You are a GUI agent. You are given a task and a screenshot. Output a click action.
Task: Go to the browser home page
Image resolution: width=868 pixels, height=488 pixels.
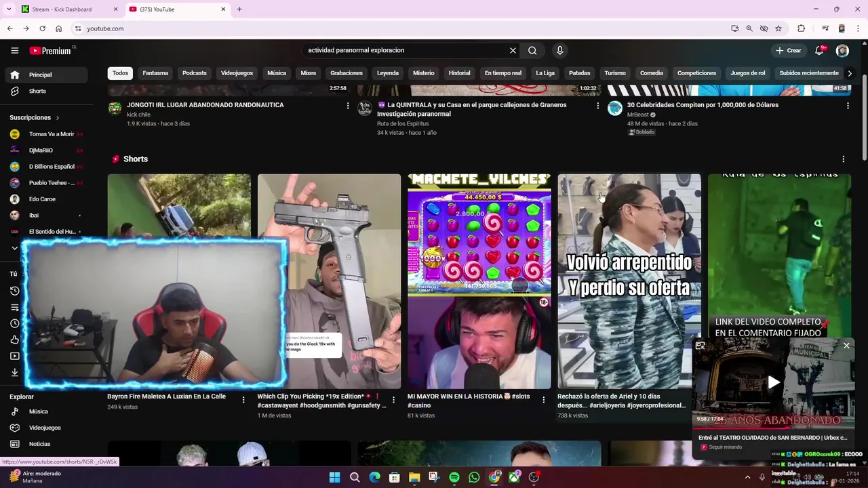tap(59, 28)
